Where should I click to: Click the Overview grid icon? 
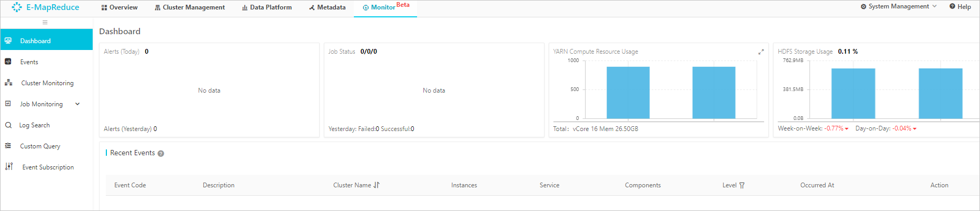[x=104, y=7]
